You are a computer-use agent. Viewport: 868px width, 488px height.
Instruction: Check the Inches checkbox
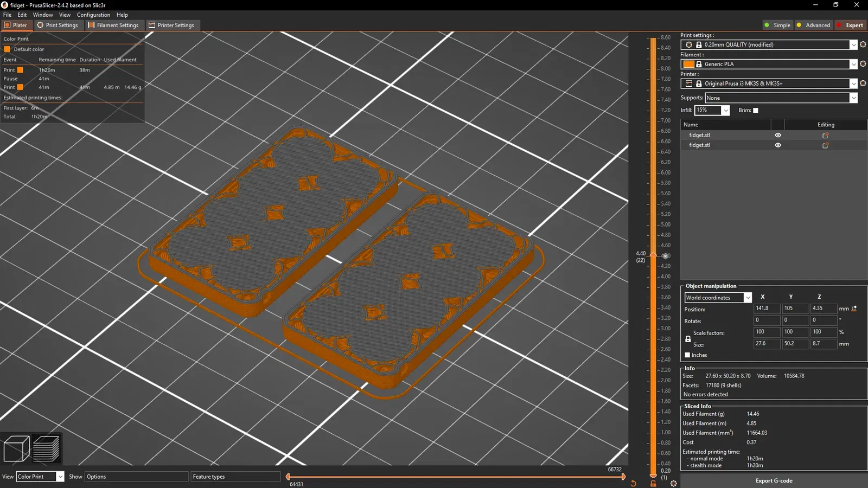tap(687, 355)
